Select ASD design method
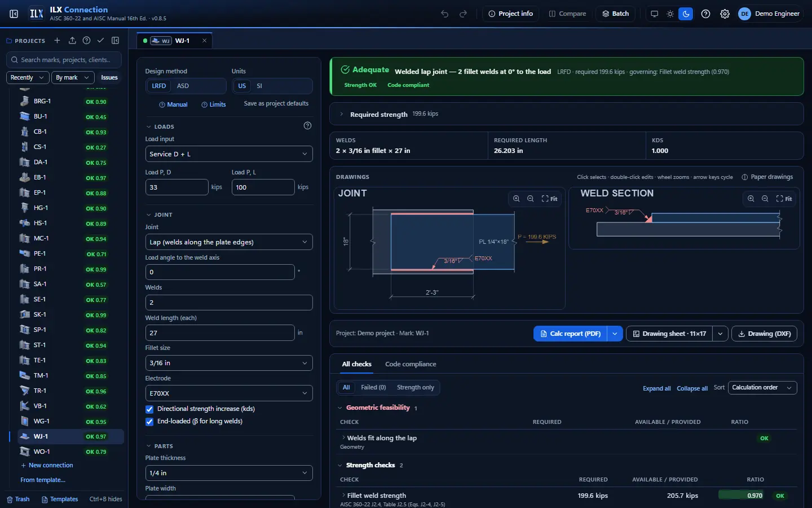The image size is (812, 508). click(x=183, y=86)
